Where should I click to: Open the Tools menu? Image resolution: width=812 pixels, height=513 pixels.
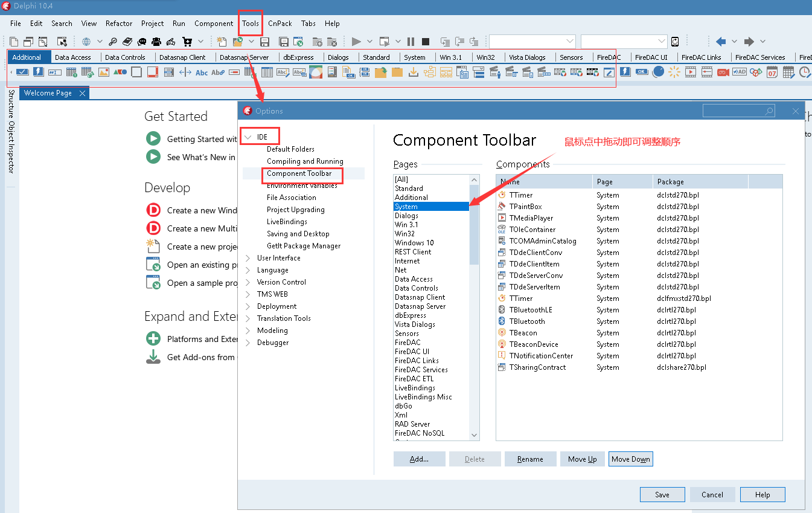coord(251,24)
